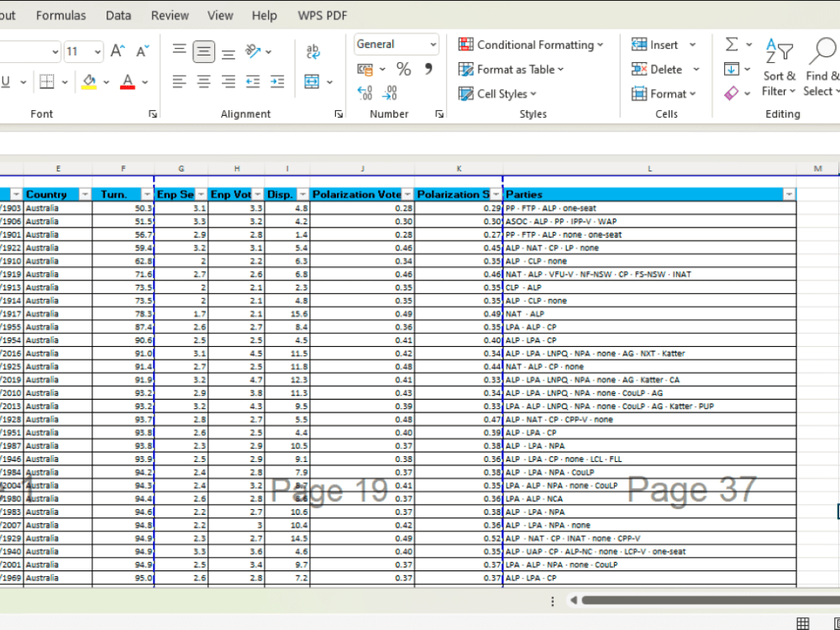Launch the Font settings dialog

153,114
